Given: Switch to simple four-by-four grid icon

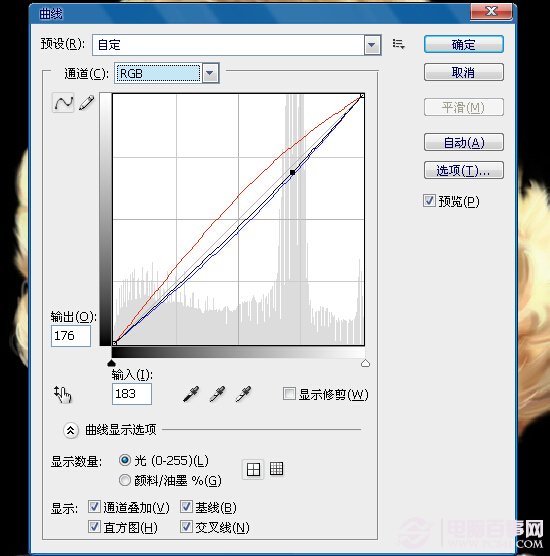Looking at the screenshot, I should click(x=253, y=469).
